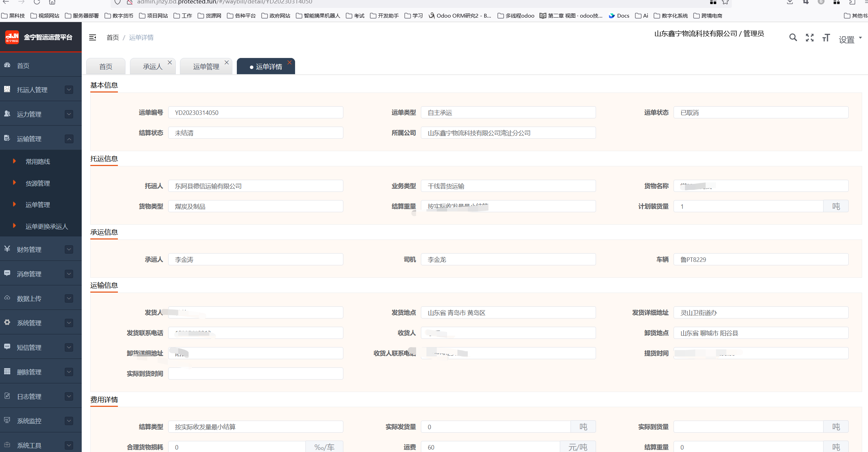This screenshot has width=868, height=452.
Task: Close the 运单详情 tab
Action: point(290,62)
